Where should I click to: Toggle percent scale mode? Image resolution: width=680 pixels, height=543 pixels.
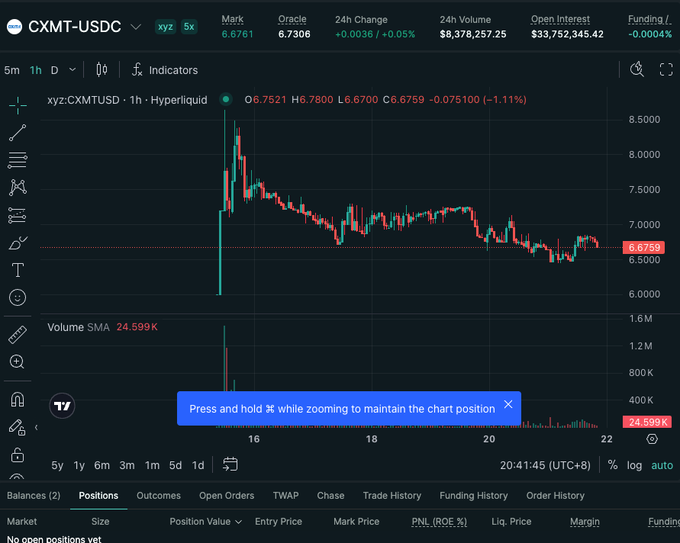pyautogui.click(x=612, y=465)
